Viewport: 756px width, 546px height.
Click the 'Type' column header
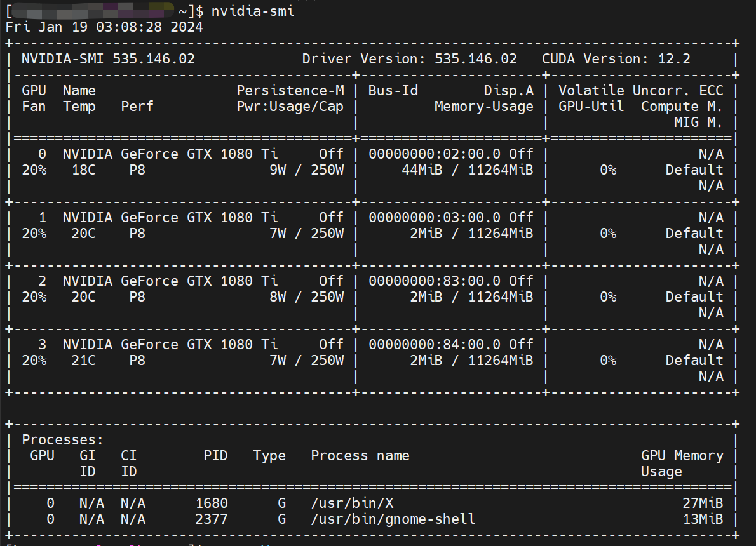point(269,456)
